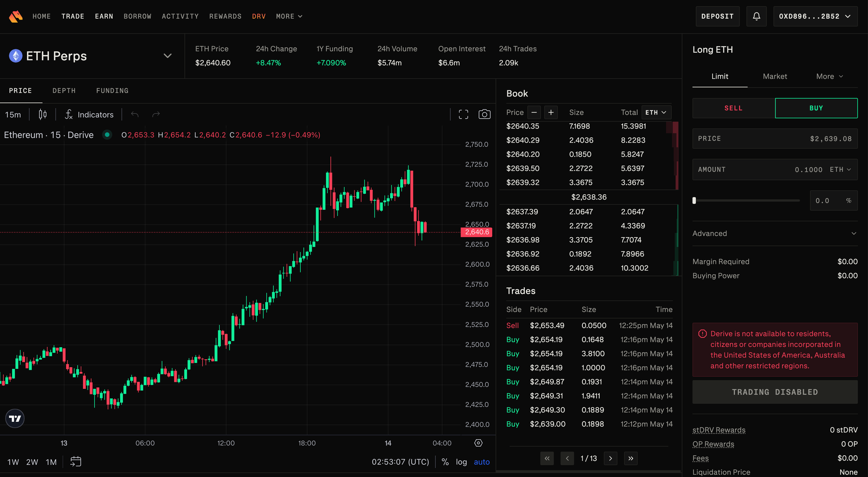Image resolution: width=868 pixels, height=477 pixels.
Task: Open the stDRV Rewards link
Action: click(x=719, y=430)
